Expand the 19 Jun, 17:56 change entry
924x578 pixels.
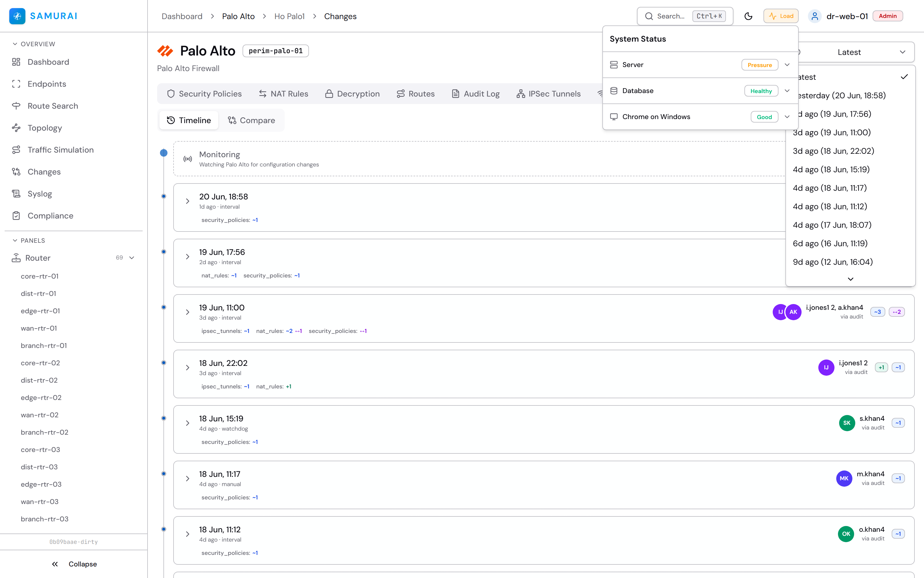click(x=187, y=257)
